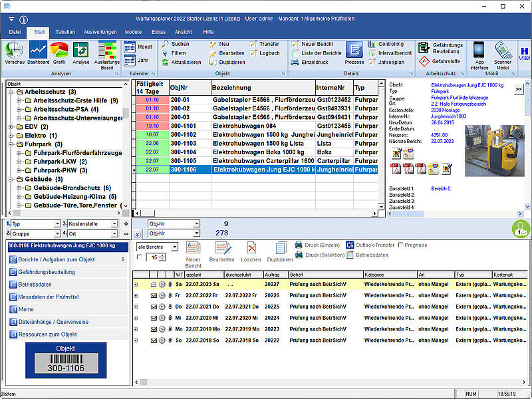Click the green user status icon
Viewport: 532px width, 399px height.
pos(521,229)
